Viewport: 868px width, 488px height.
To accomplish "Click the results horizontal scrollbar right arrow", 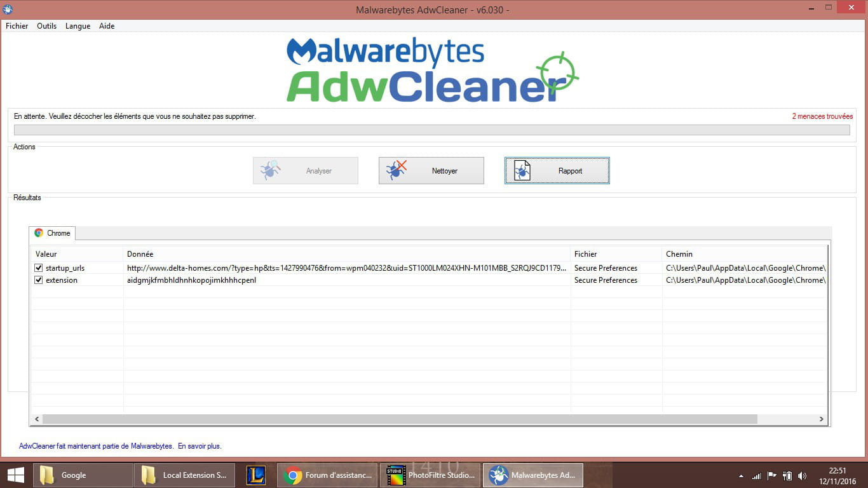I will point(822,419).
